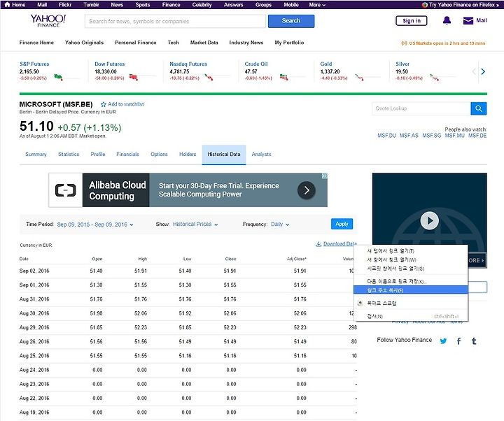Viewport: 504px width, 421px height.
Task: Open Yahoo Finance Tumblr page icon
Action: pos(474,341)
